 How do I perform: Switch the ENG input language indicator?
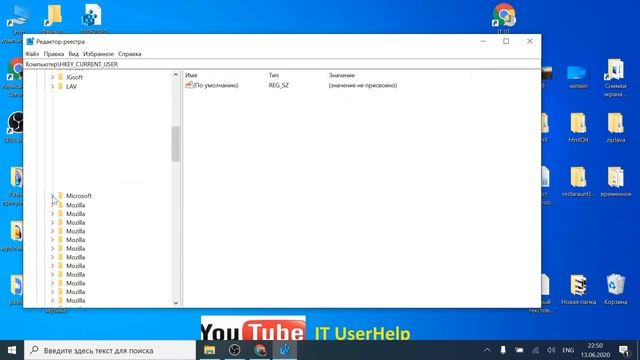tap(568, 350)
